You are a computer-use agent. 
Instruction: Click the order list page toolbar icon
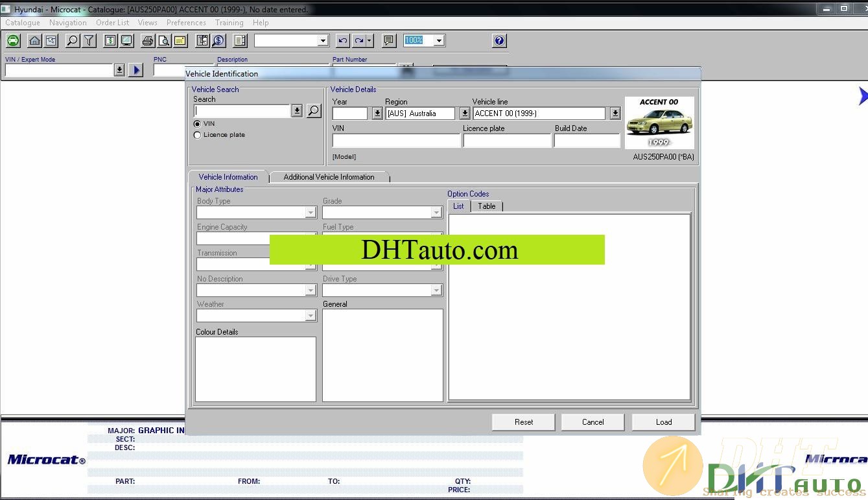pos(240,40)
